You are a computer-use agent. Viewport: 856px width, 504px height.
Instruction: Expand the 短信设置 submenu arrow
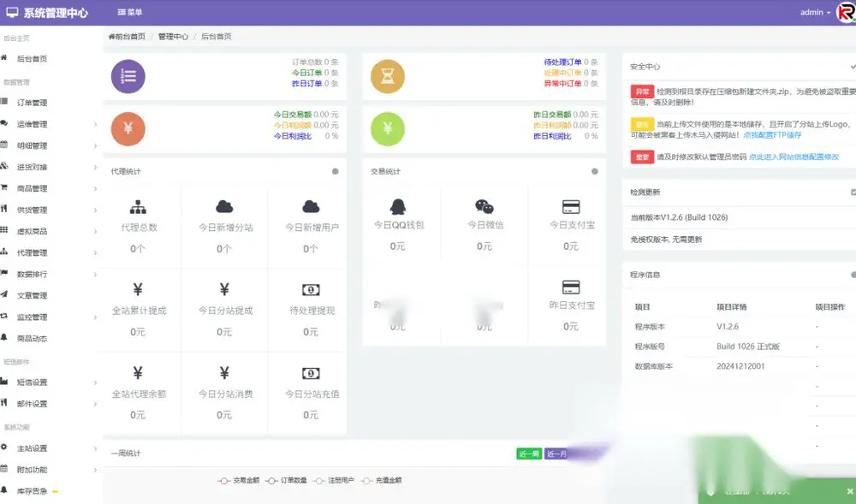coord(95,382)
